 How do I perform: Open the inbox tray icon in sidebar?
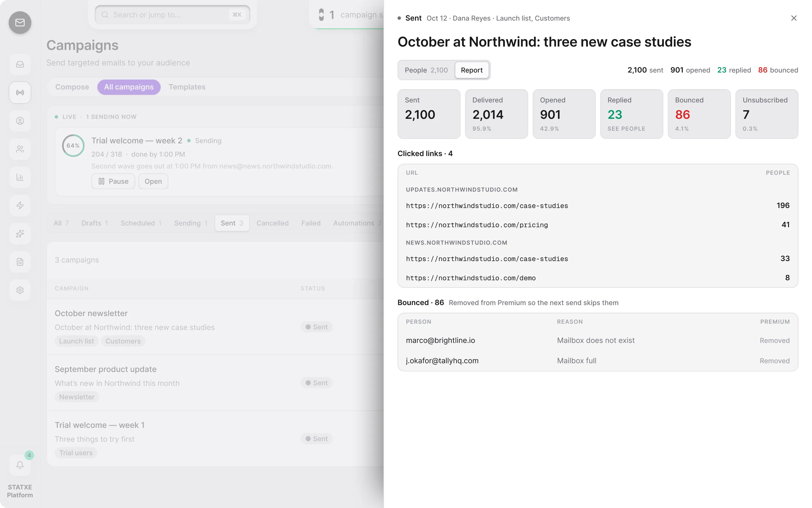[x=20, y=64]
